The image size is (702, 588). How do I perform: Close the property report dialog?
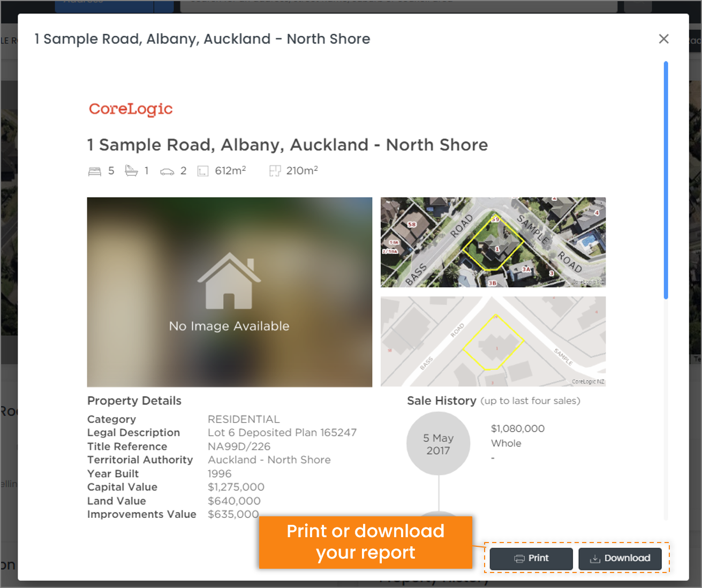(663, 39)
